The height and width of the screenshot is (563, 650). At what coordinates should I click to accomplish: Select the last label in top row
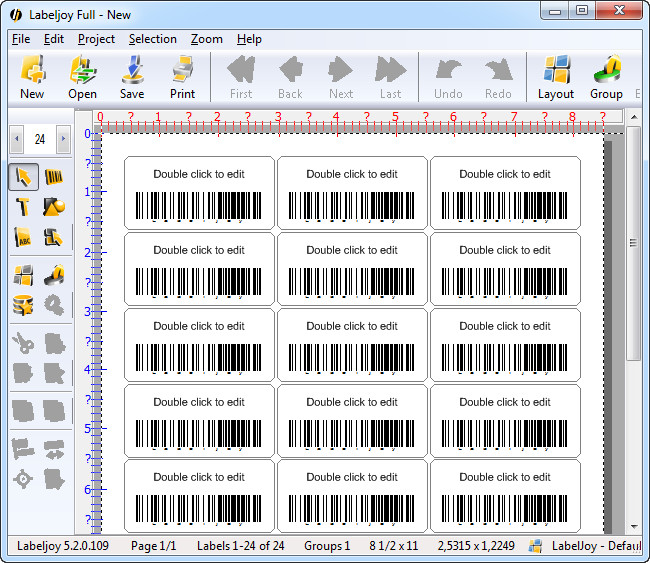click(x=505, y=193)
